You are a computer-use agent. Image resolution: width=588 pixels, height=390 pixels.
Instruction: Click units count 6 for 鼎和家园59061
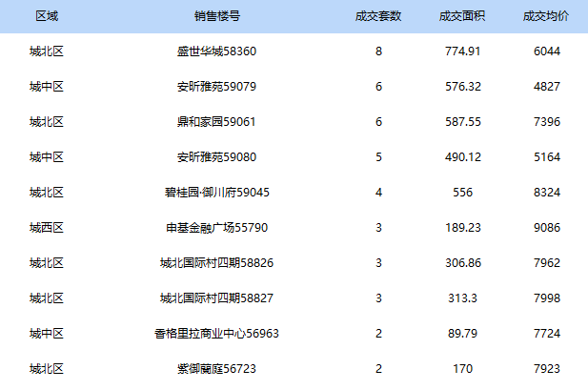tap(378, 122)
